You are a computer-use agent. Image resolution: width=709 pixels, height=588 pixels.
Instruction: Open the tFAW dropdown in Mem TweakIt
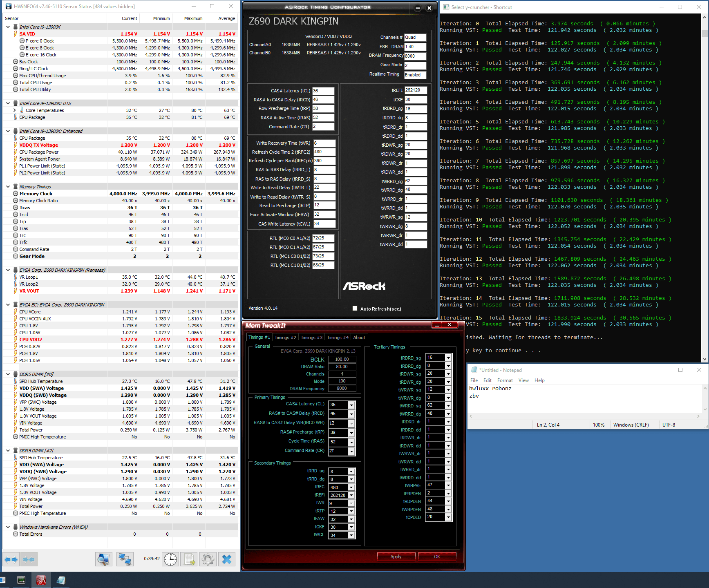351,519
